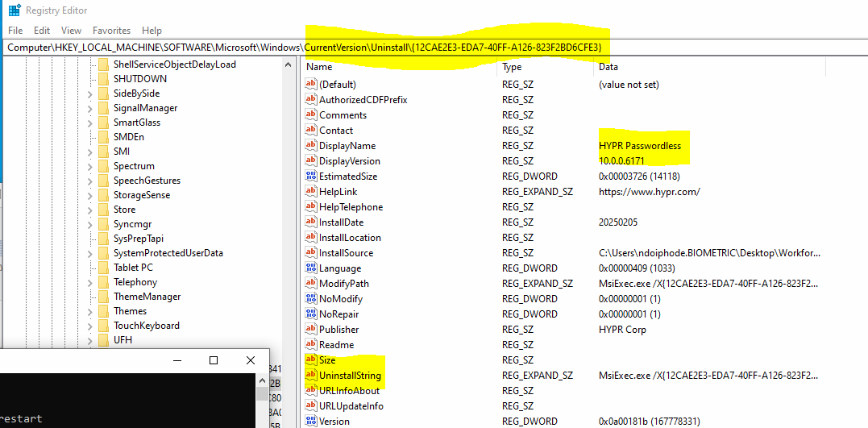The width and height of the screenshot is (868, 428).
Task: Click the Telephony folder icon
Action: click(x=103, y=282)
